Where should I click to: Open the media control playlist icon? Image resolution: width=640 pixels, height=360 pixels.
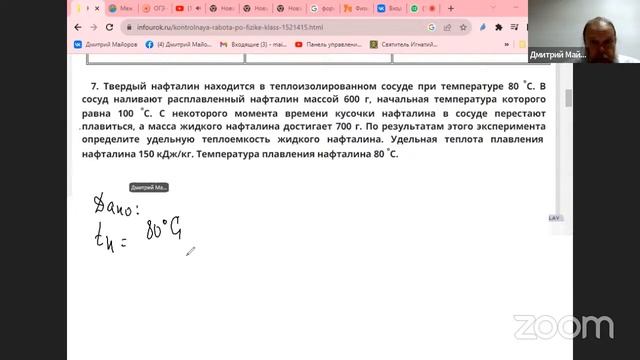point(514,27)
